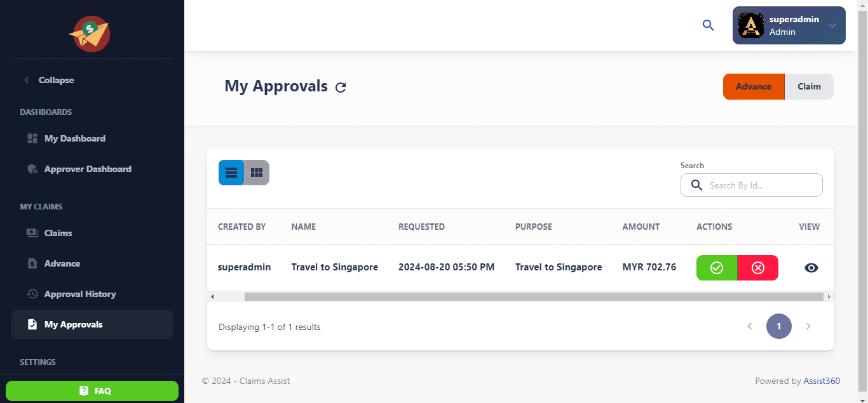Switch to list view layout

pos(231,173)
